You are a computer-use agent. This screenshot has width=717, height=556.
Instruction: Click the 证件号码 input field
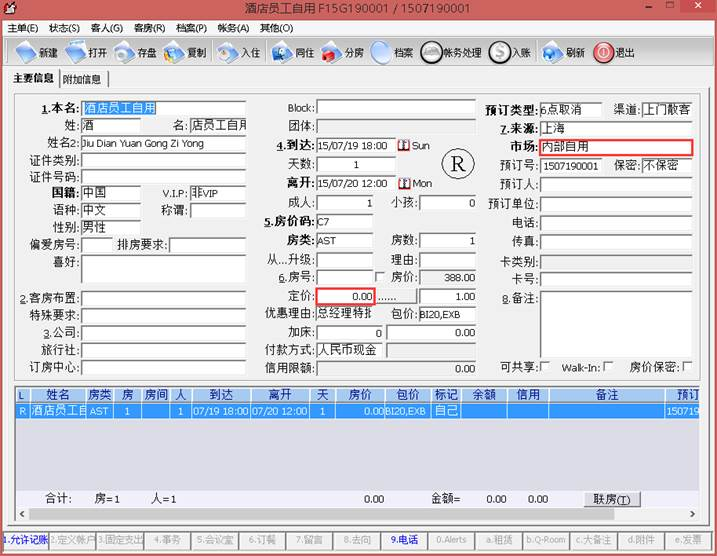point(164,177)
